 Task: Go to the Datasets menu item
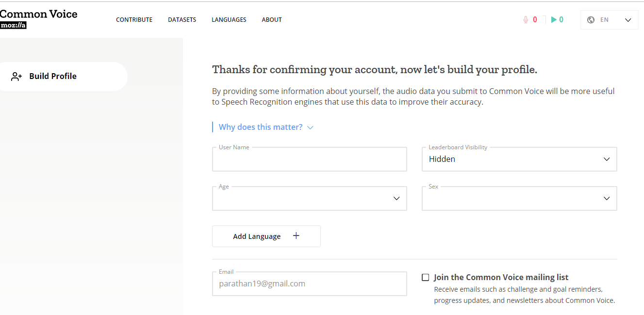pos(182,20)
